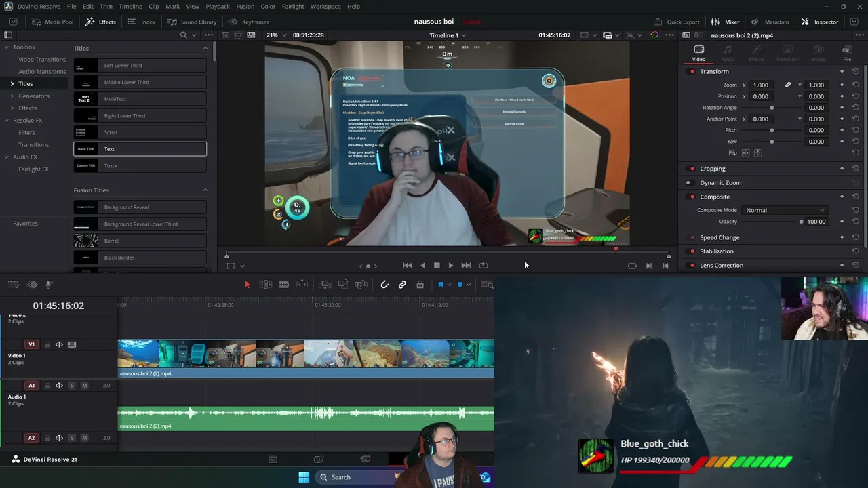Show the Metadata panel
868x488 pixels.
point(770,22)
